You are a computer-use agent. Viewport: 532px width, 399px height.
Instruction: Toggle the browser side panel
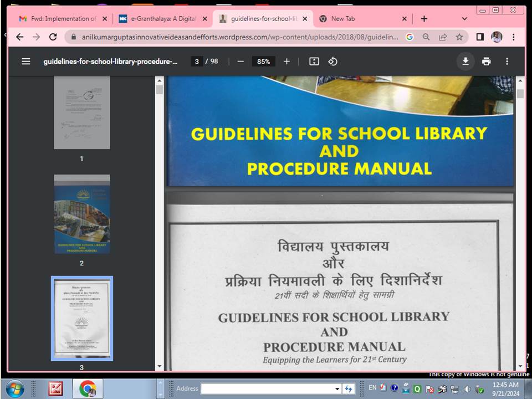pos(480,37)
